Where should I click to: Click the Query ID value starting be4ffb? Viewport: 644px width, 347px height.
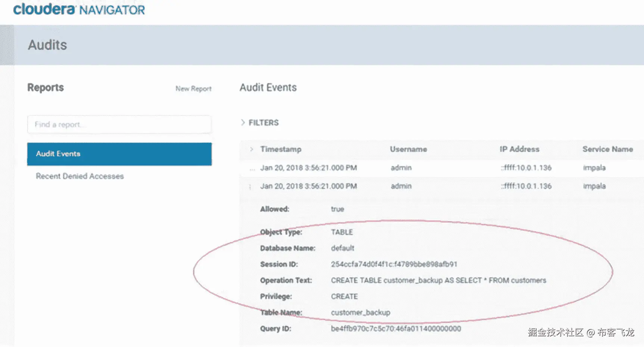pyautogui.click(x=396, y=328)
